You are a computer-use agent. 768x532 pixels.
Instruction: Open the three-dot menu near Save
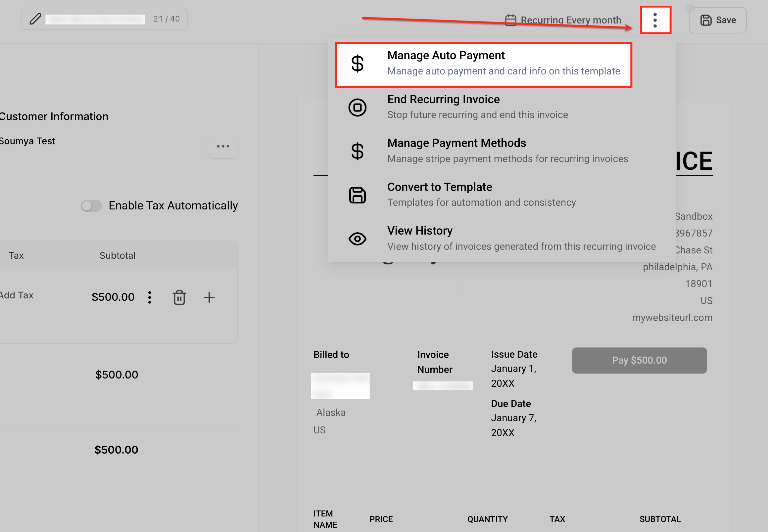click(x=655, y=20)
